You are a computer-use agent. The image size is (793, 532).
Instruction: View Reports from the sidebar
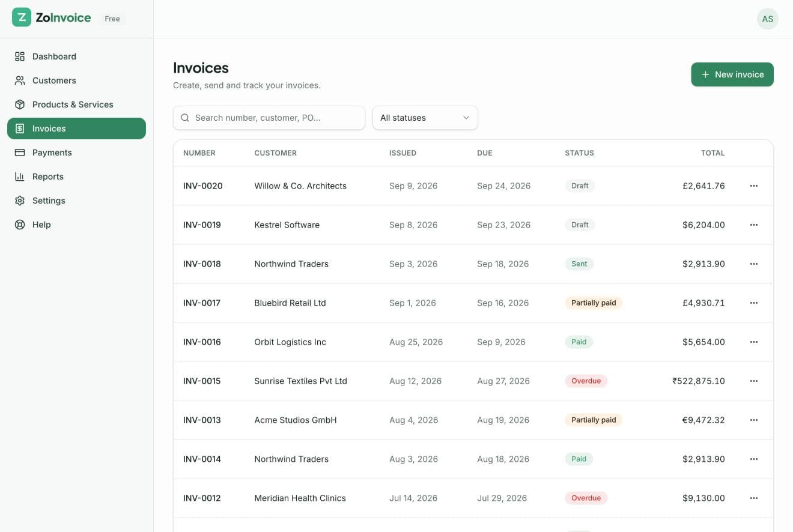click(x=76, y=177)
